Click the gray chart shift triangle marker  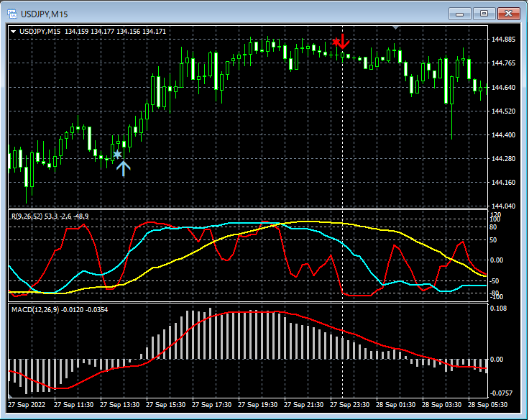[x=395, y=27]
